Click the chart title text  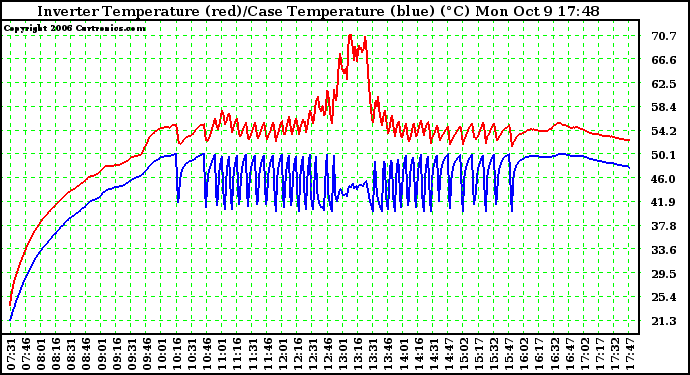pyautogui.click(x=318, y=11)
